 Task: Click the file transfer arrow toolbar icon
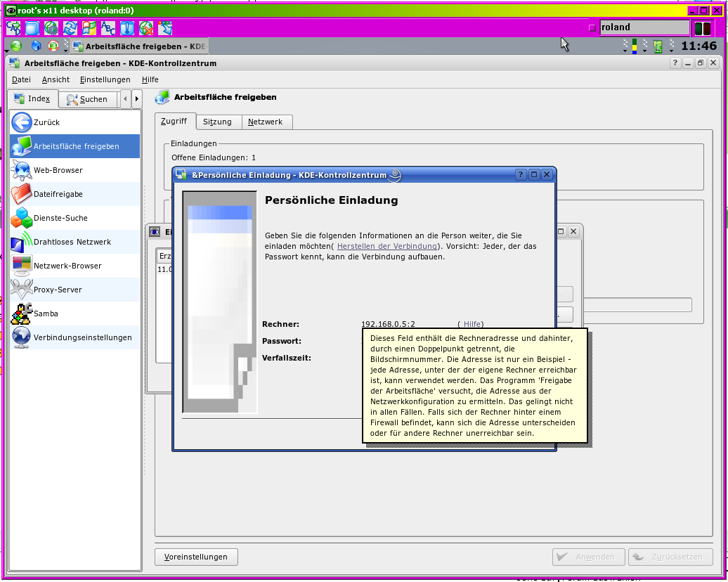click(x=165, y=28)
